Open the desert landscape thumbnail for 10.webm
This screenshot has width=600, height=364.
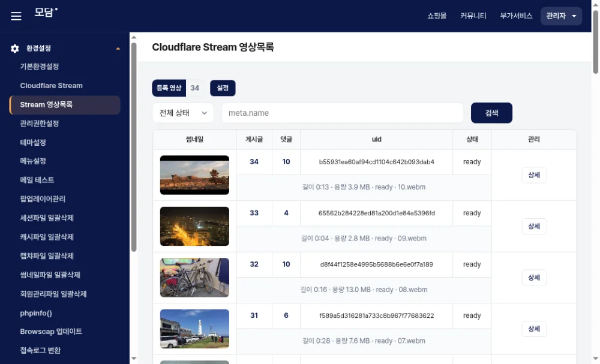[x=195, y=175]
